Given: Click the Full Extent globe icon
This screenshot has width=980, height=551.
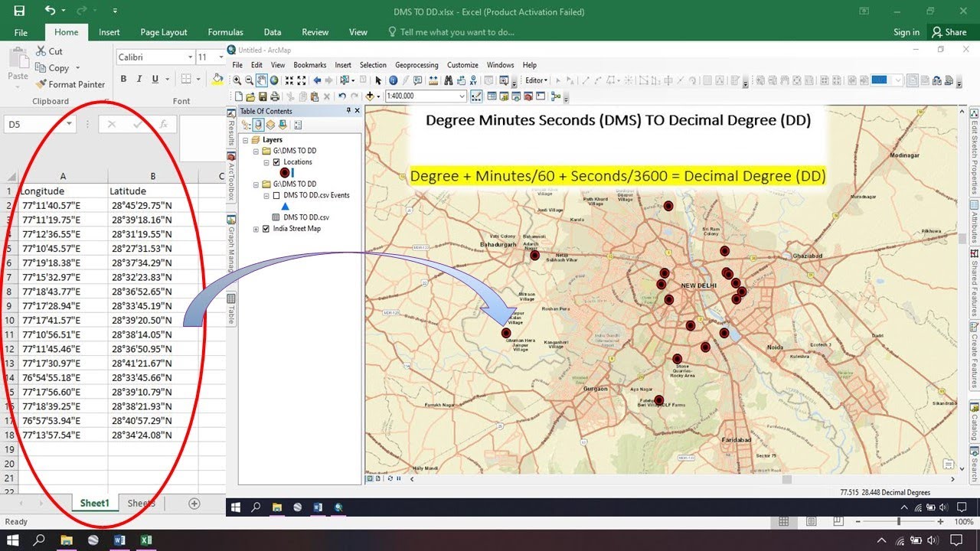Looking at the screenshot, I should [x=273, y=80].
